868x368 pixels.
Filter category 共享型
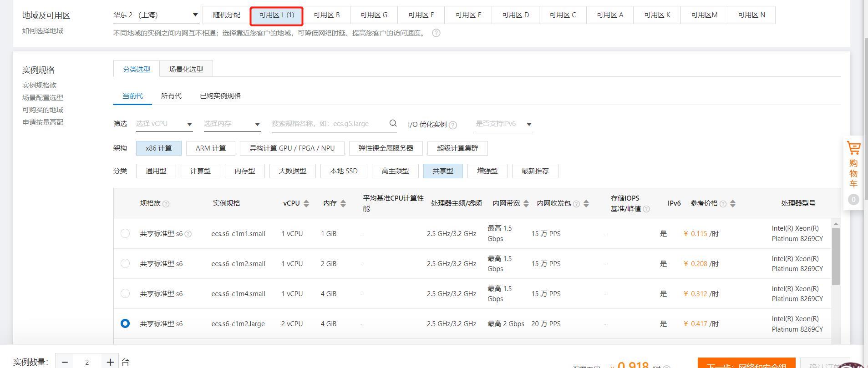[443, 171]
